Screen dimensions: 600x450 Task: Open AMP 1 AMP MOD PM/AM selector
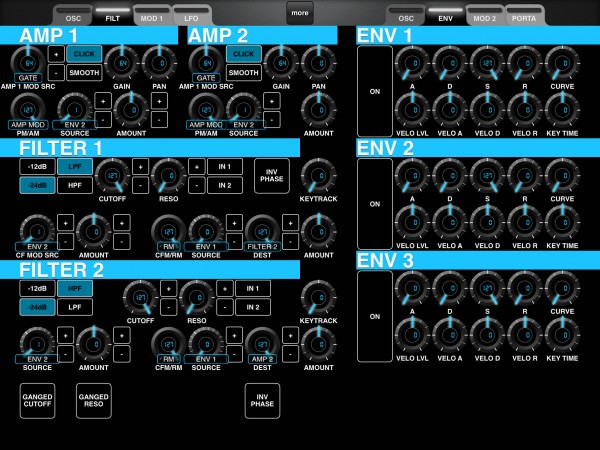[28, 125]
